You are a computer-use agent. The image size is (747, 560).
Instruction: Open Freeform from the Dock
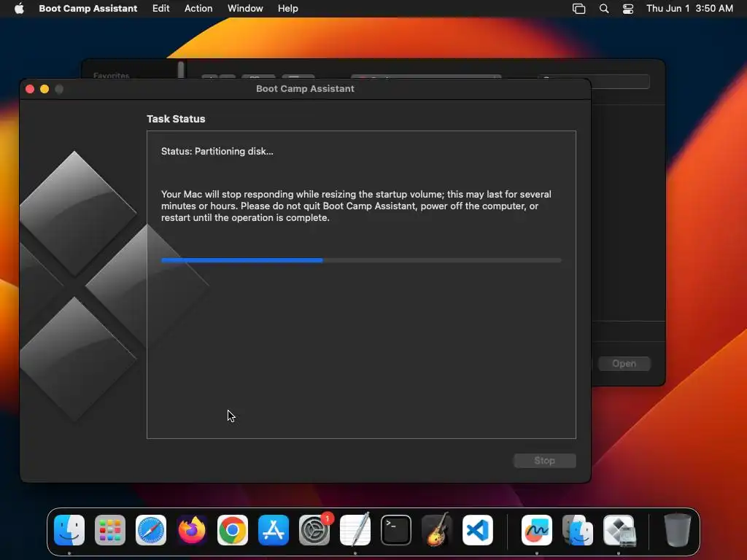[537, 530]
